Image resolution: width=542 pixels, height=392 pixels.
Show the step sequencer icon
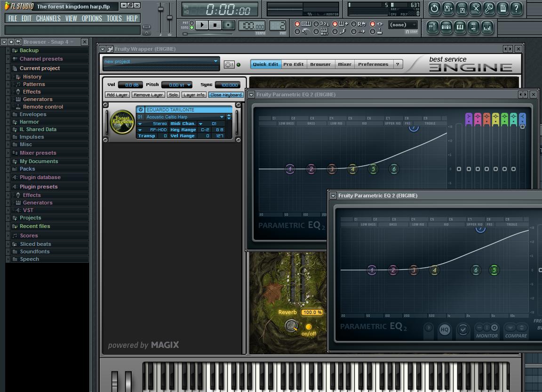[446, 28]
